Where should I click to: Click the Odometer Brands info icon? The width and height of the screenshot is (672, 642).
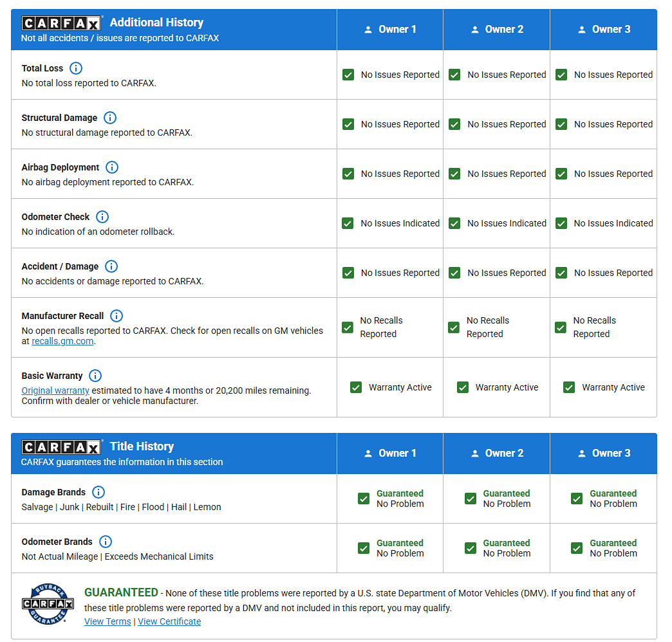pos(106,542)
